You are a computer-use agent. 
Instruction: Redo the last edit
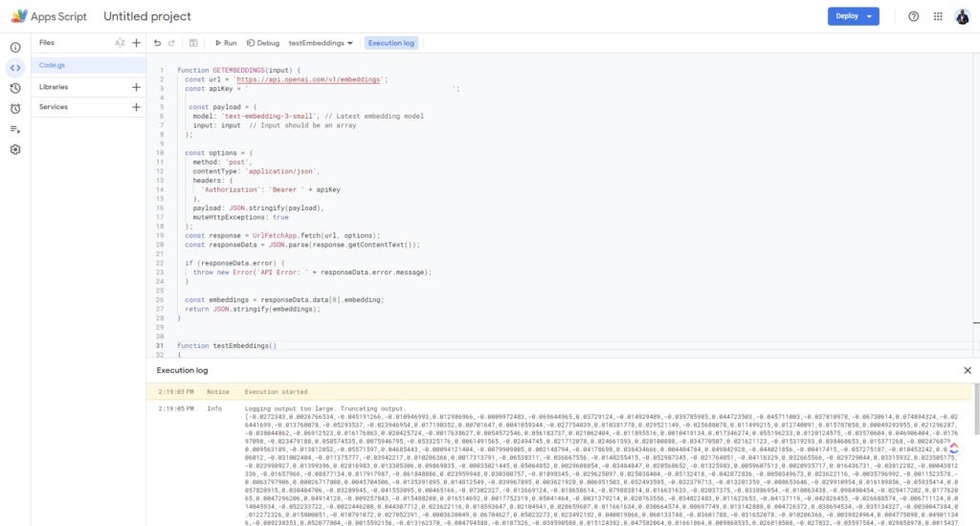172,43
